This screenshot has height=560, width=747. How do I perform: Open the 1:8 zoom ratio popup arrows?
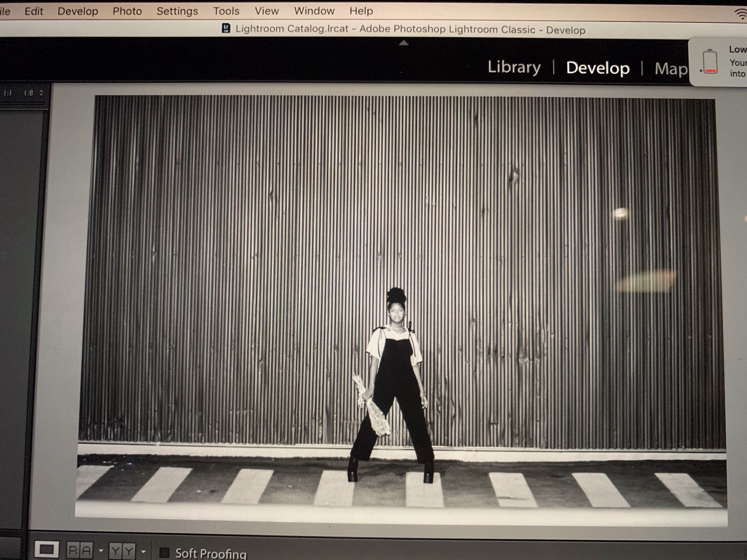(x=41, y=93)
